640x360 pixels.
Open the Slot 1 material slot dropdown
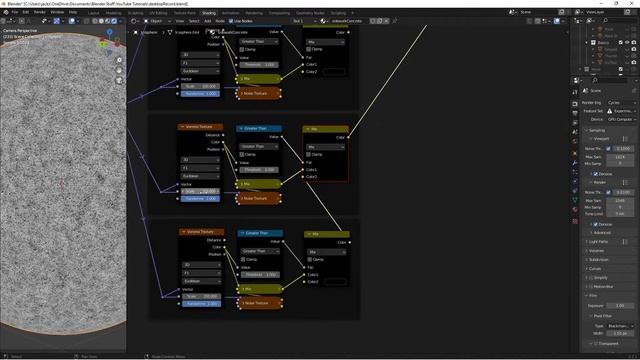[304, 21]
